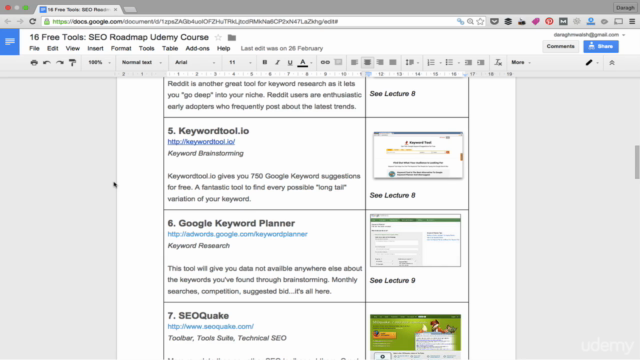Open the account email dropdown
This screenshot has height=360, width=640.
589,35
